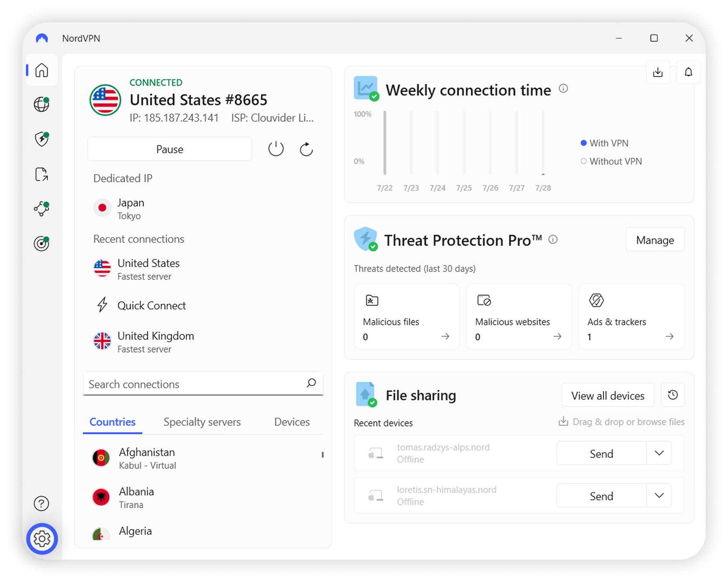Send file to loretis.sn-himalayas.nord
Screen dimensions: 728x582
pos(601,496)
